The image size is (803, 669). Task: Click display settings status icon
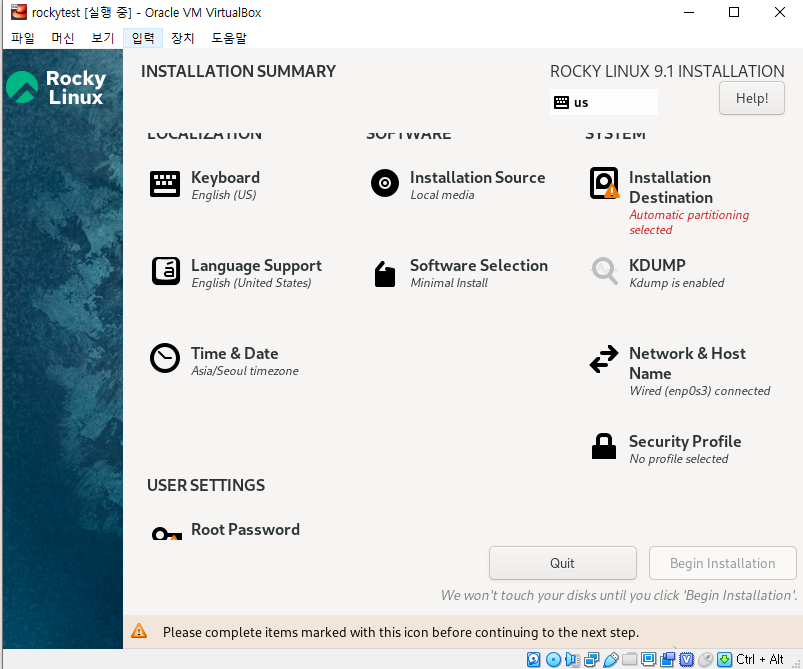648,659
